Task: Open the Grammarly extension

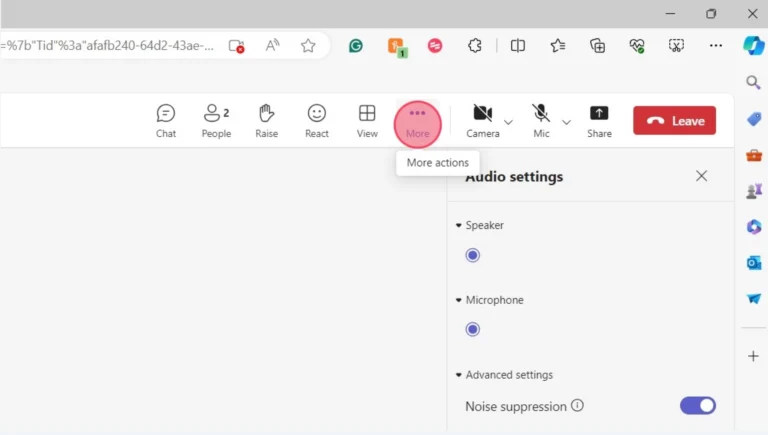Action: click(356, 46)
